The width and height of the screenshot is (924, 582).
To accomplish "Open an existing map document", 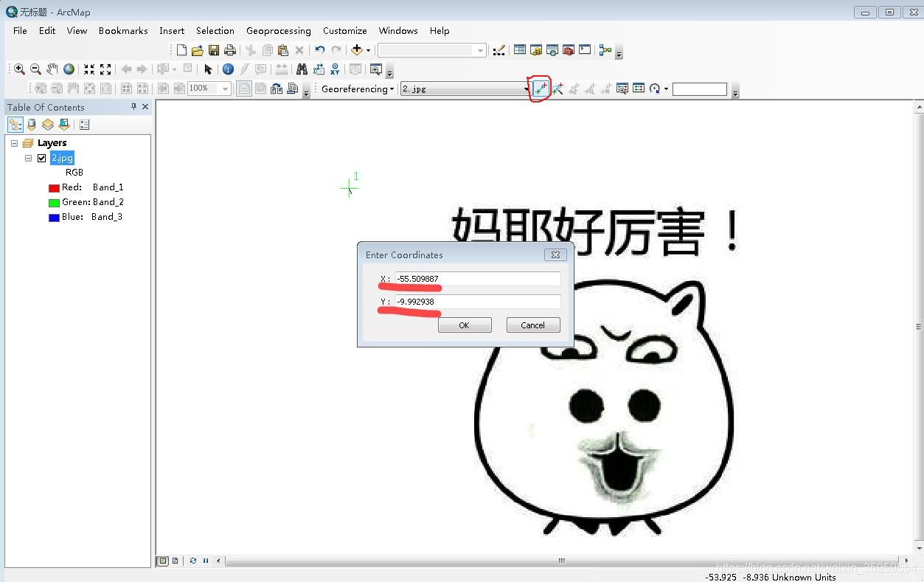I will (x=197, y=50).
